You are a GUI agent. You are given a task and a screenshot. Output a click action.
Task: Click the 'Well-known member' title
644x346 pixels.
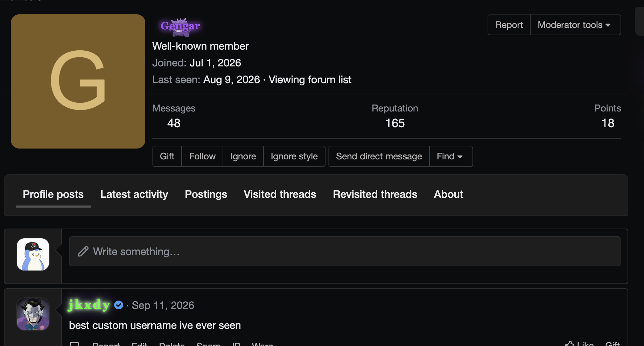(200, 46)
